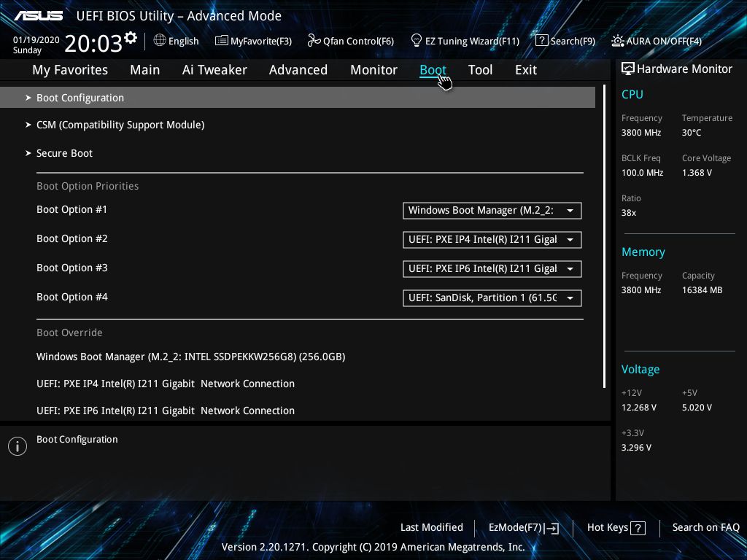Click the gear icon beside the clock

[x=131, y=37]
